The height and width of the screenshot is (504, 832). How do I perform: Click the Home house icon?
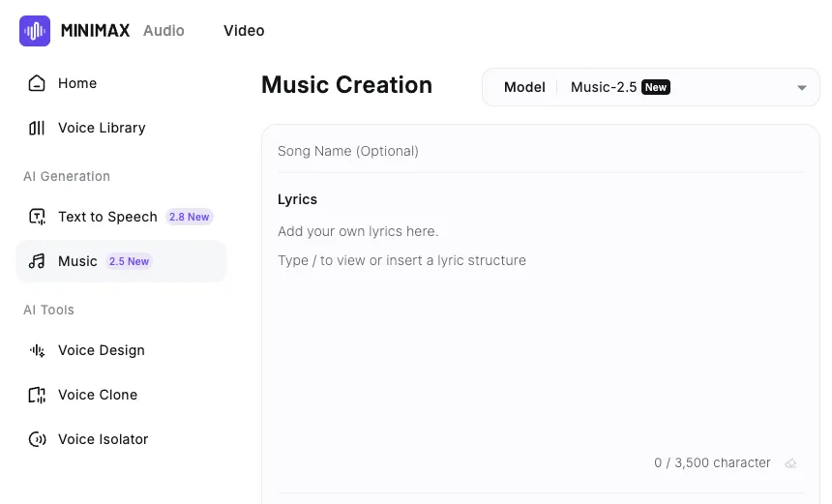pyautogui.click(x=37, y=83)
